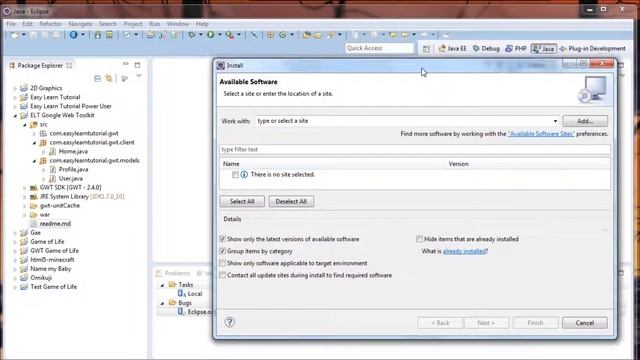Screen dimensions: 640x360
Task: Open the already installed link
Action: (464, 251)
